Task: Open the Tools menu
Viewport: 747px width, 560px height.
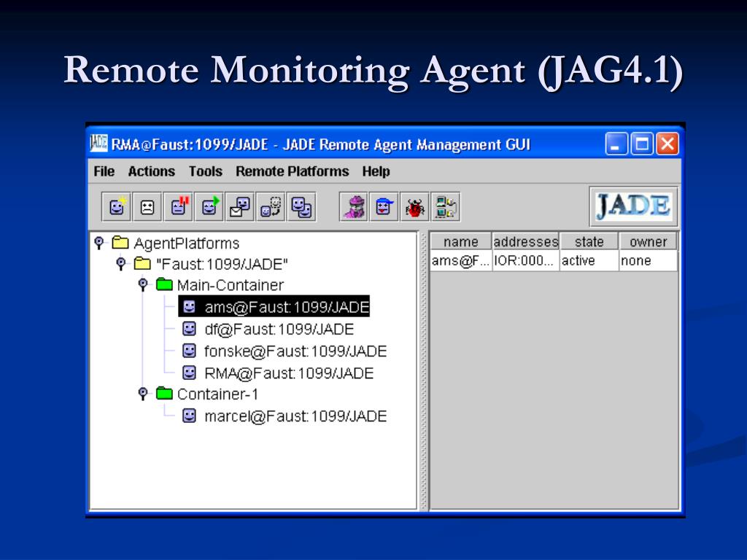Action: pyautogui.click(x=205, y=171)
